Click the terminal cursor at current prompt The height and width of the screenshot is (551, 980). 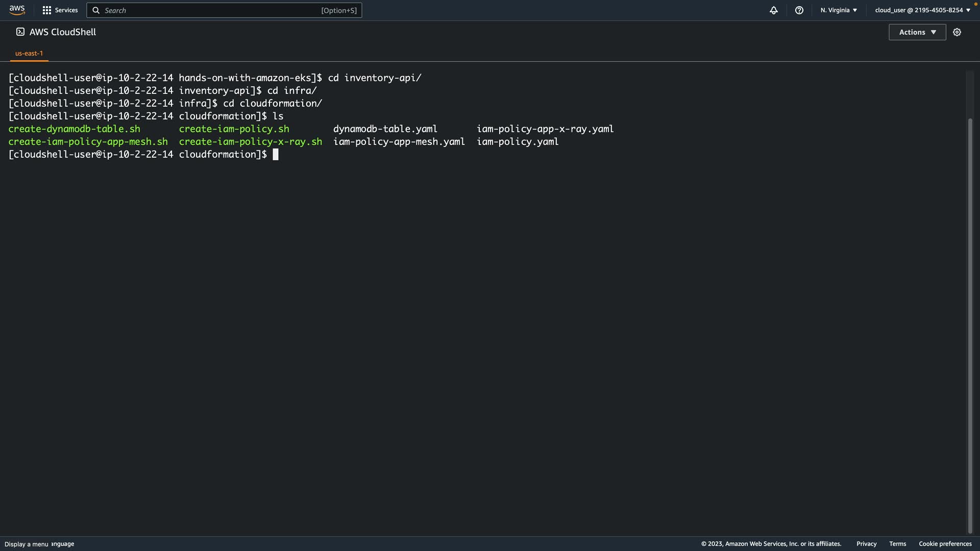(x=276, y=155)
